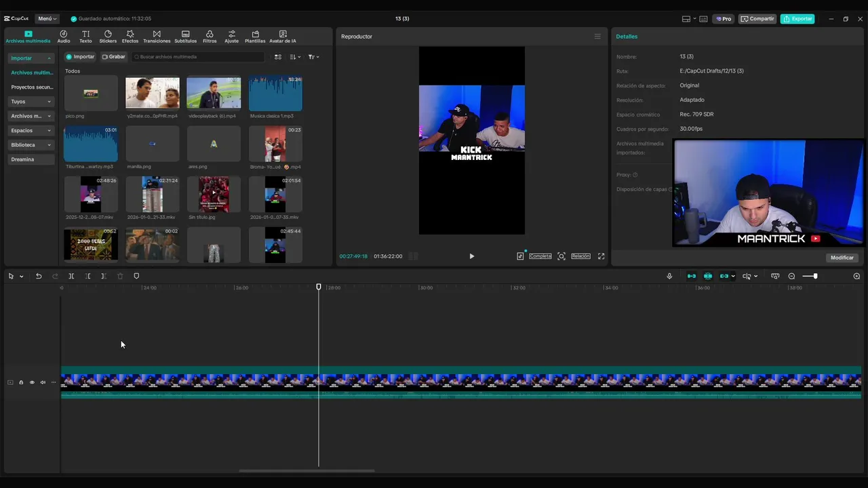Hide the main track with eye icon
The image size is (868, 488).
[x=32, y=382]
